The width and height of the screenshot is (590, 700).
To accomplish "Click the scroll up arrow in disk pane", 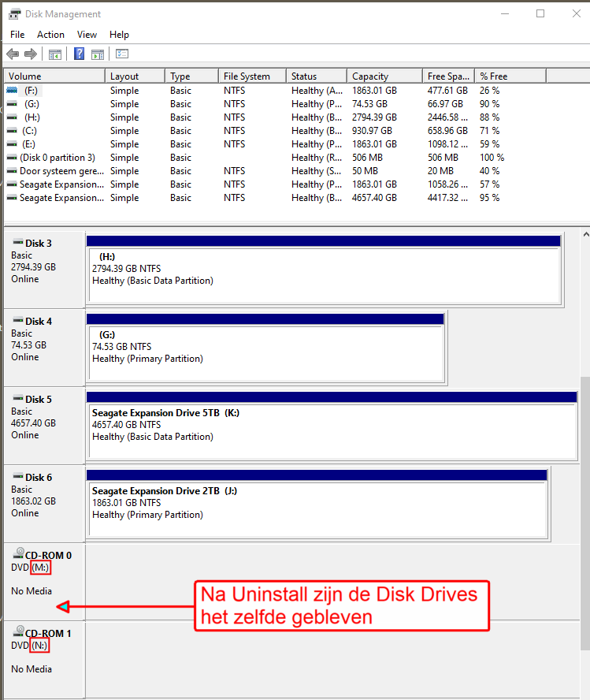I will (585, 234).
